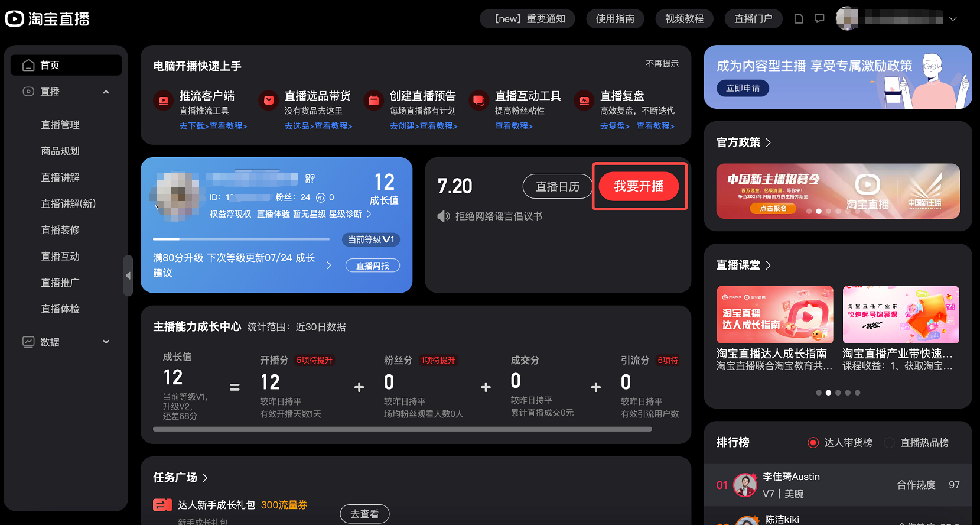Select the 达人带货榜 radio button

point(813,443)
